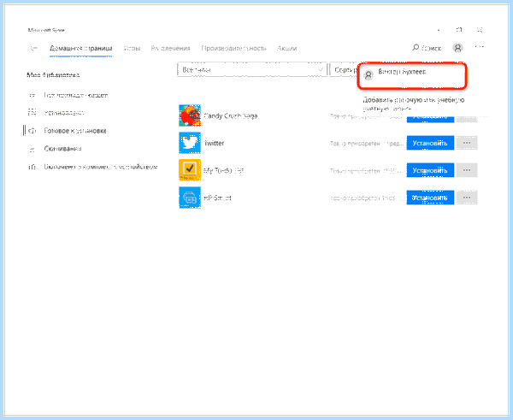
Task: Select the first library sidebar entry
Action: [x=76, y=95]
